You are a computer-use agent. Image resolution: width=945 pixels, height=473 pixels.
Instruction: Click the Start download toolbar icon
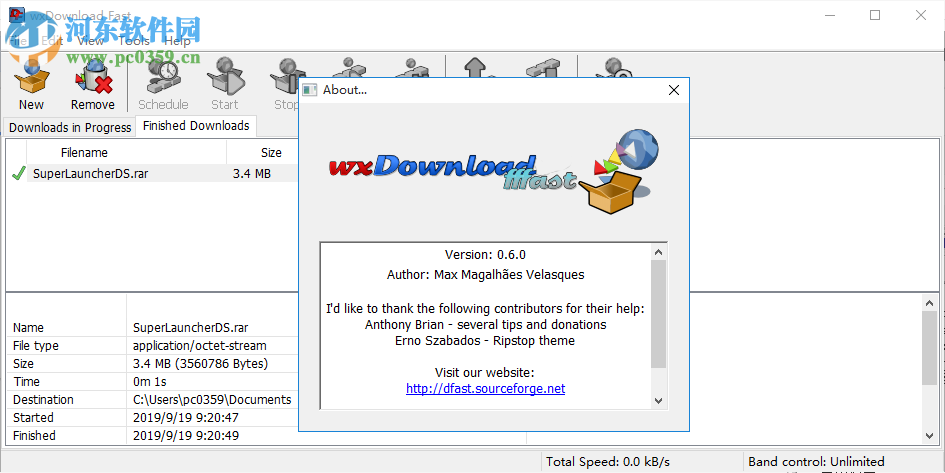tap(225, 77)
